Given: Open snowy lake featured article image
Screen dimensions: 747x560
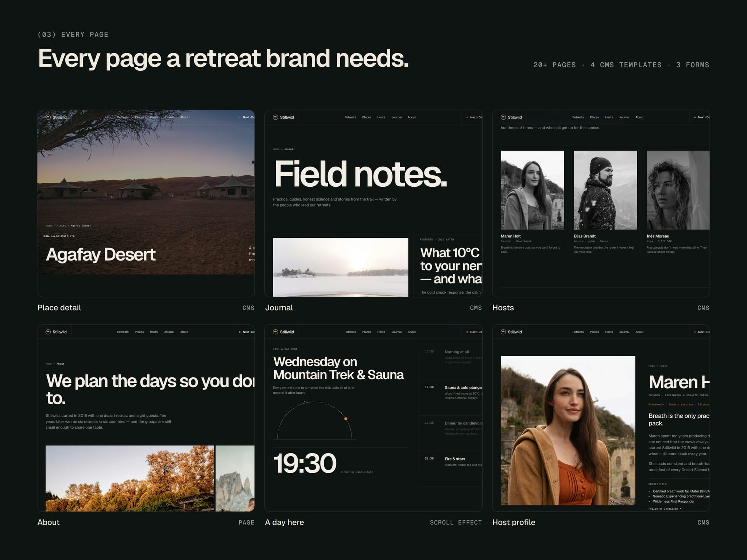Looking at the screenshot, I should [340, 267].
